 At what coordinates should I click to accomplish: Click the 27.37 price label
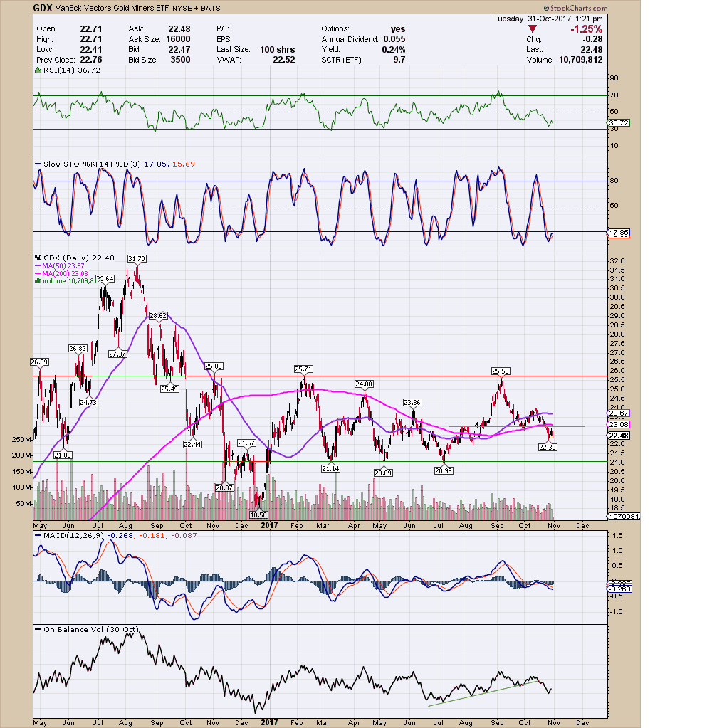click(117, 354)
